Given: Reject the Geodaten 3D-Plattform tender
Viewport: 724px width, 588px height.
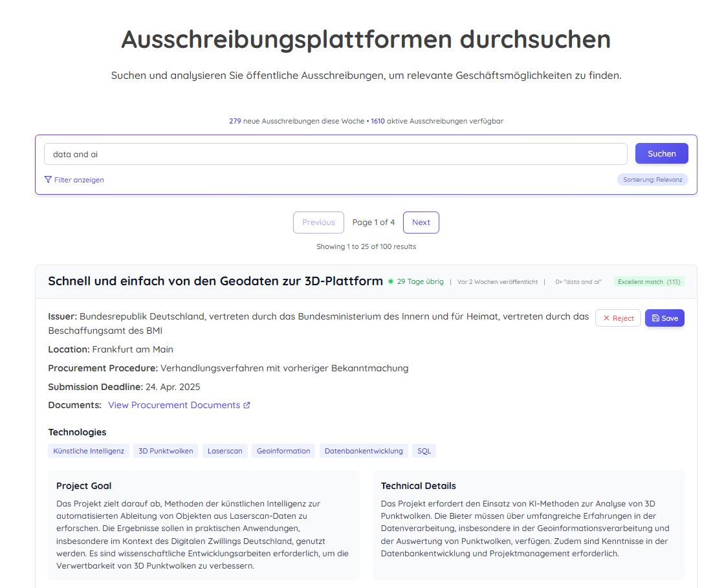Looking at the screenshot, I should coord(618,318).
